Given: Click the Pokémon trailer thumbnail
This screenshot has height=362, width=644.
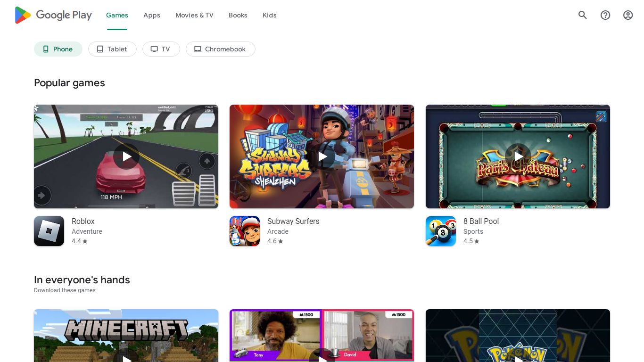Looking at the screenshot, I should (518, 336).
